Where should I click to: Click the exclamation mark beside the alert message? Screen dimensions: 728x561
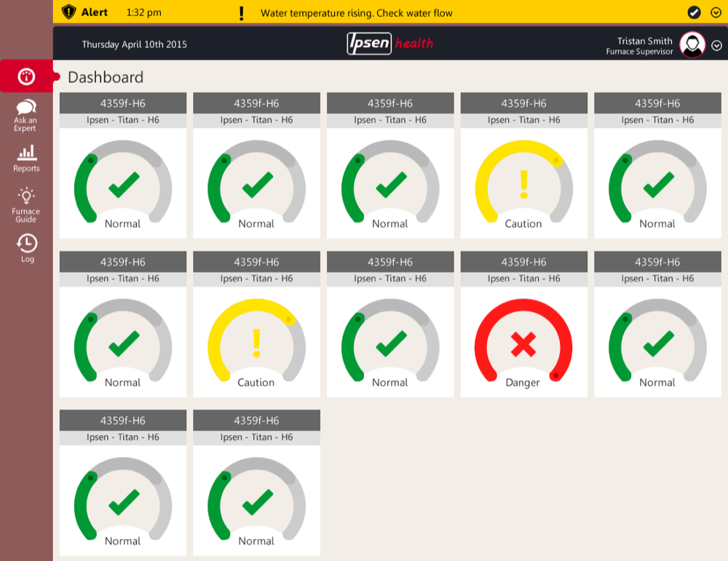click(242, 13)
